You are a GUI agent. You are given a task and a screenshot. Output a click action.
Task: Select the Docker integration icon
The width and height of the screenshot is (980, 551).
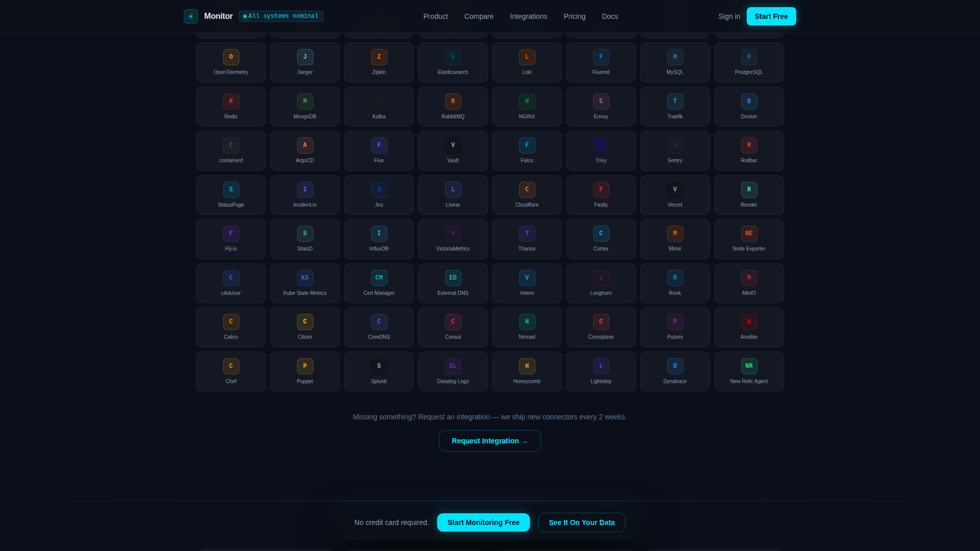pyautogui.click(x=749, y=102)
